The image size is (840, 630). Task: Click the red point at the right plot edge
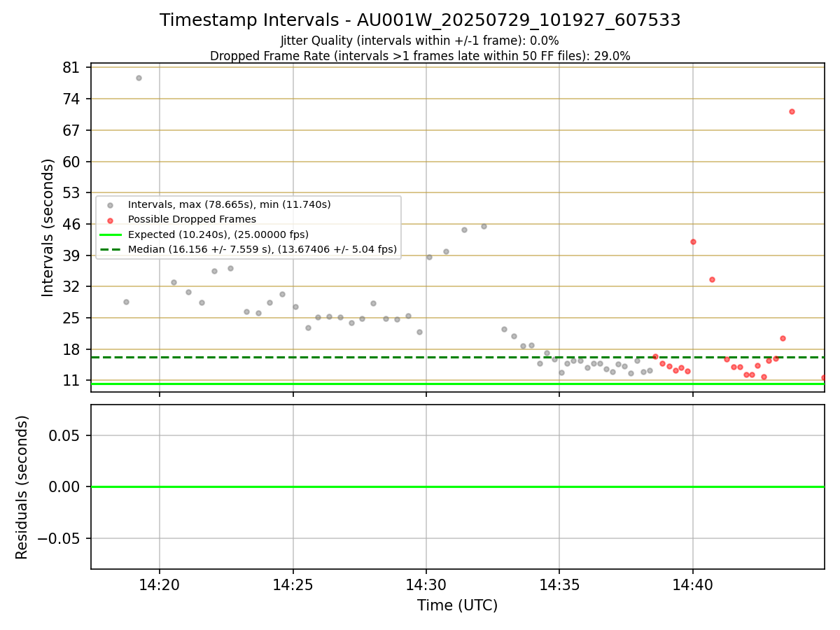click(824, 377)
